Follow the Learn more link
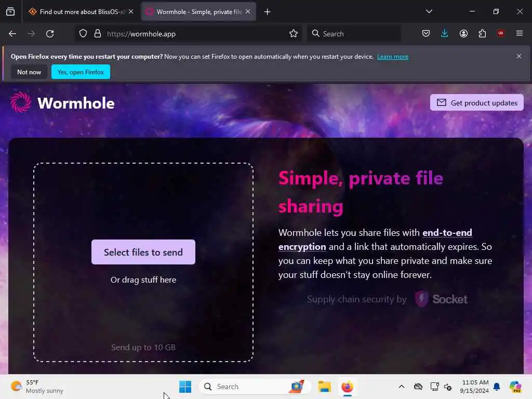532x399 pixels. tap(393, 57)
